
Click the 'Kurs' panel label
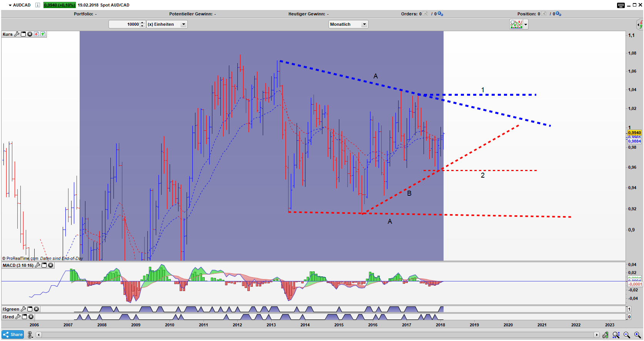pyautogui.click(x=8, y=34)
